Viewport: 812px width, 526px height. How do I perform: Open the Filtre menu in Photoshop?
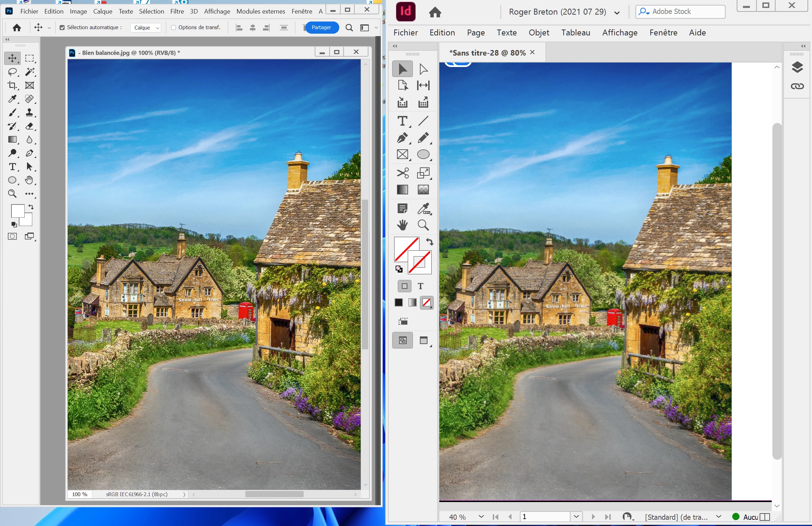tap(177, 11)
